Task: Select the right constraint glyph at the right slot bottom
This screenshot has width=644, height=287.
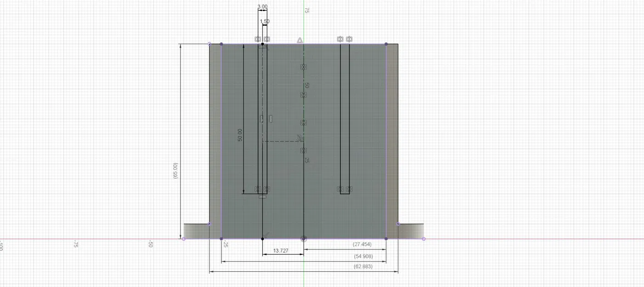Action: tap(349, 189)
